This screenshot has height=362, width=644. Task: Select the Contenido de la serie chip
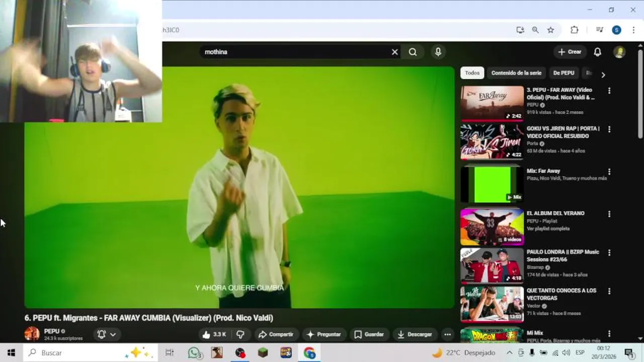point(516,73)
